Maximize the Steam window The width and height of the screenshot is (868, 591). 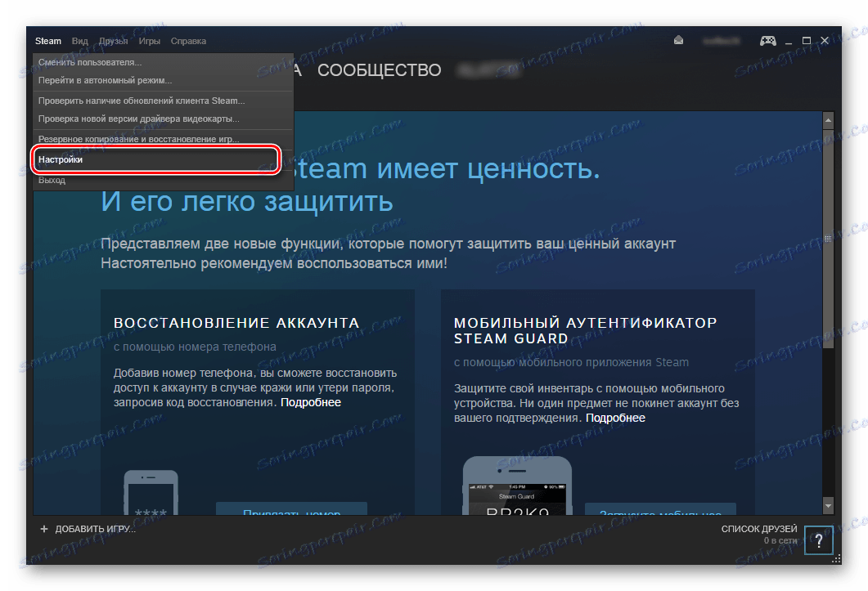pyautogui.click(x=807, y=41)
